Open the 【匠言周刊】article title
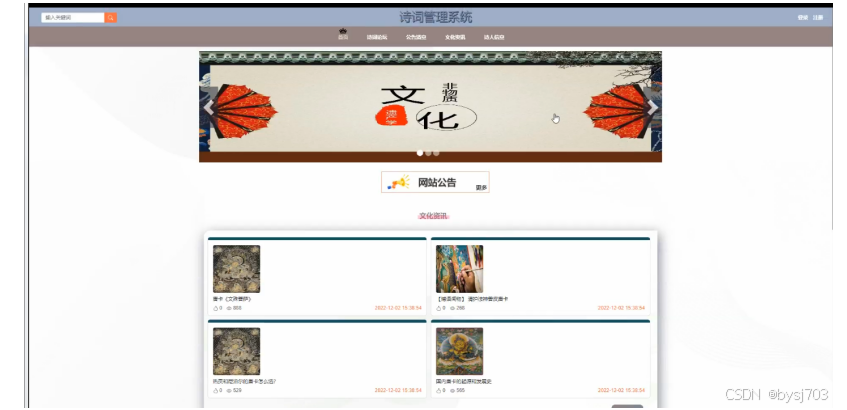The image size is (847, 410). pos(472,299)
